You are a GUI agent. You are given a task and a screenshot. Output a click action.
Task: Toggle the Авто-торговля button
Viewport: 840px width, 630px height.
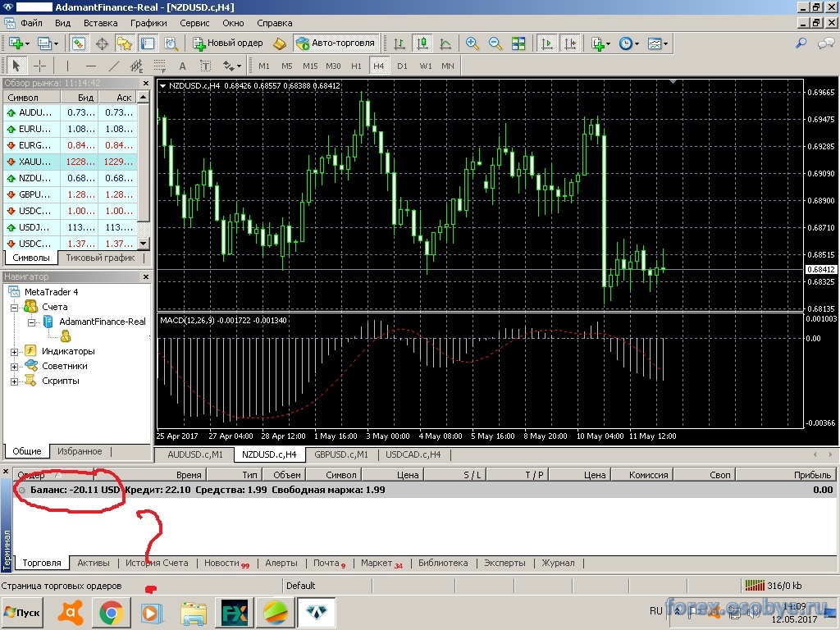336,43
